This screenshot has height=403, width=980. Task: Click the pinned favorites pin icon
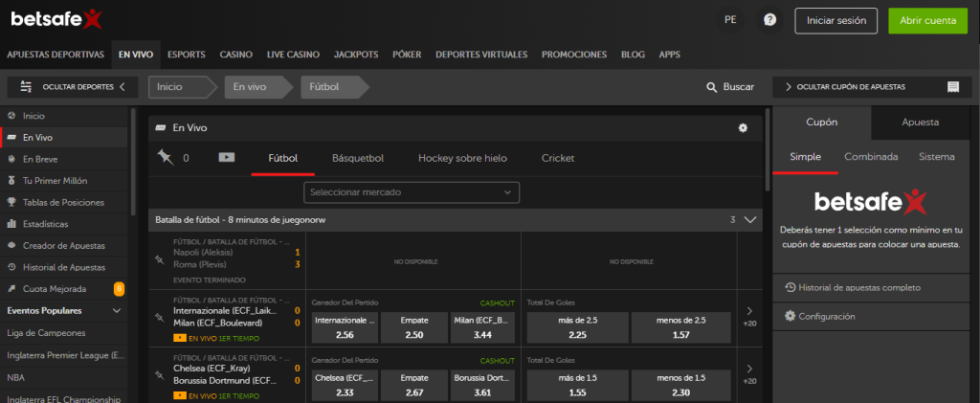165,157
